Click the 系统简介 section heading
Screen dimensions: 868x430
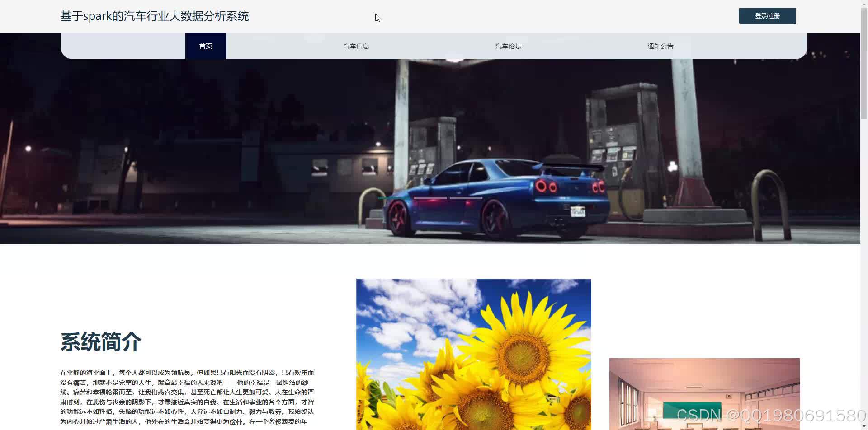[x=100, y=342]
